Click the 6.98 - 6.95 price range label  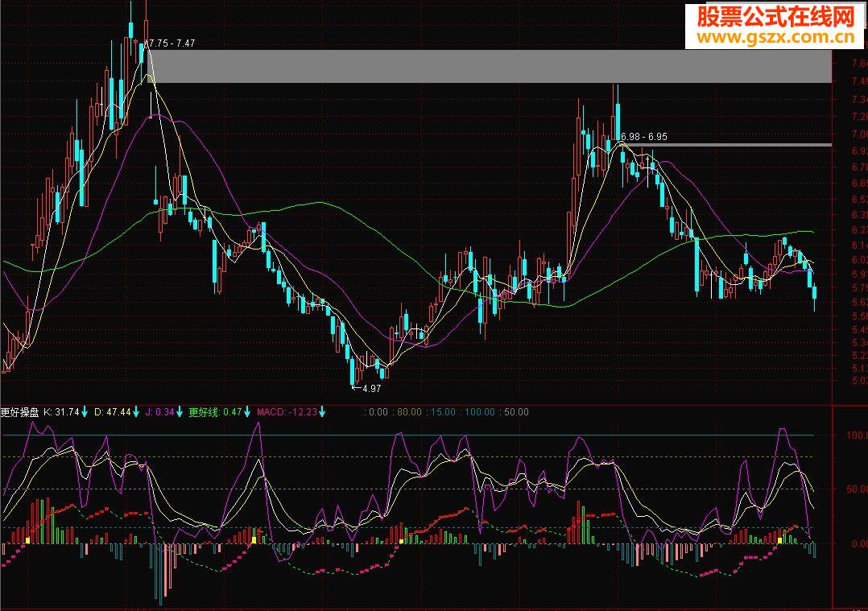tap(644, 137)
